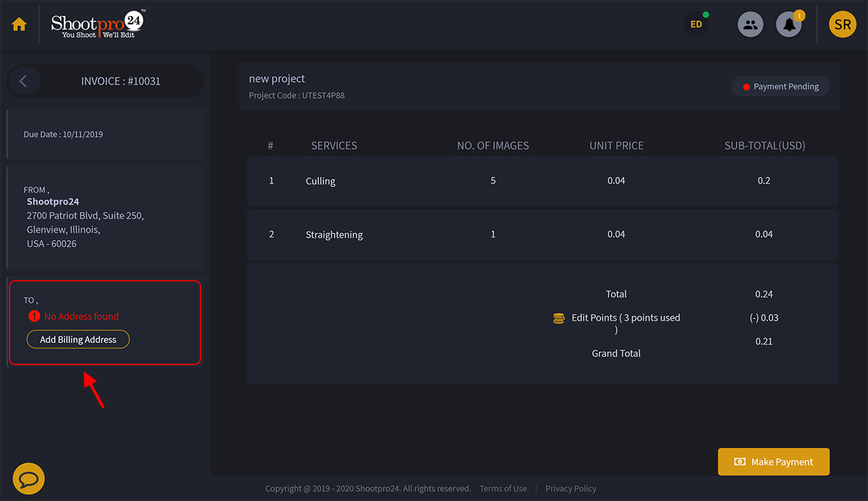Image resolution: width=868 pixels, height=501 pixels.
Task: Open the chat bubble for support
Action: coord(28,477)
